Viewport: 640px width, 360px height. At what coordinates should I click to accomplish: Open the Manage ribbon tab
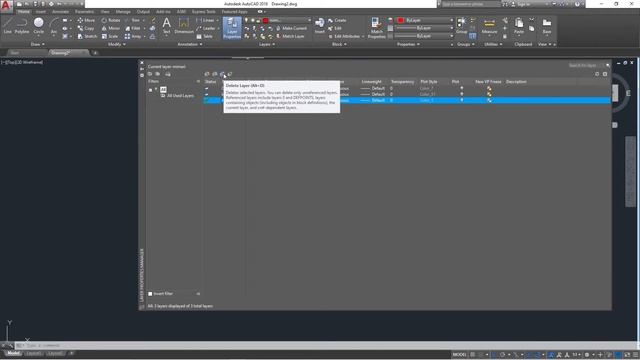click(x=123, y=12)
